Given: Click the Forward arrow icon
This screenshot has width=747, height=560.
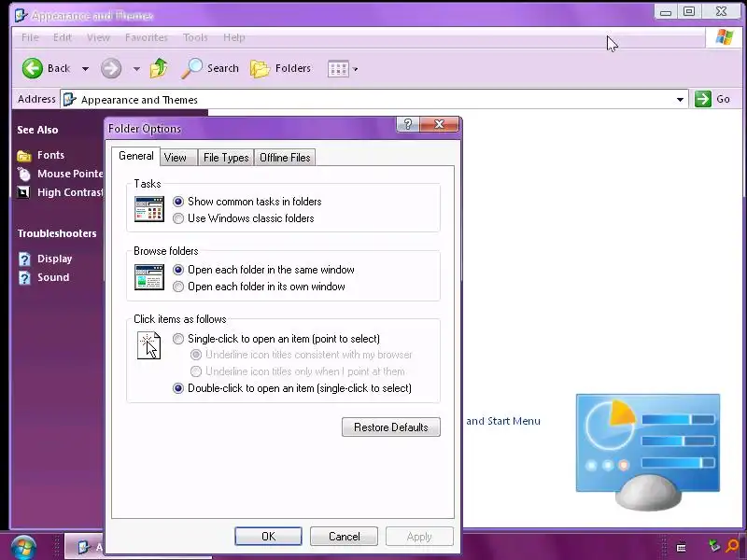Looking at the screenshot, I should 111,68.
